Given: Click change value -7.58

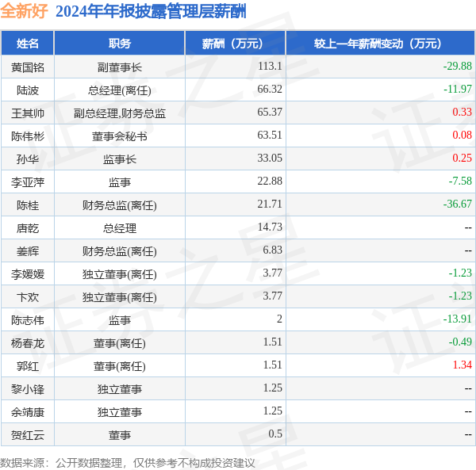Looking at the screenshot, I should coord(460,182).
